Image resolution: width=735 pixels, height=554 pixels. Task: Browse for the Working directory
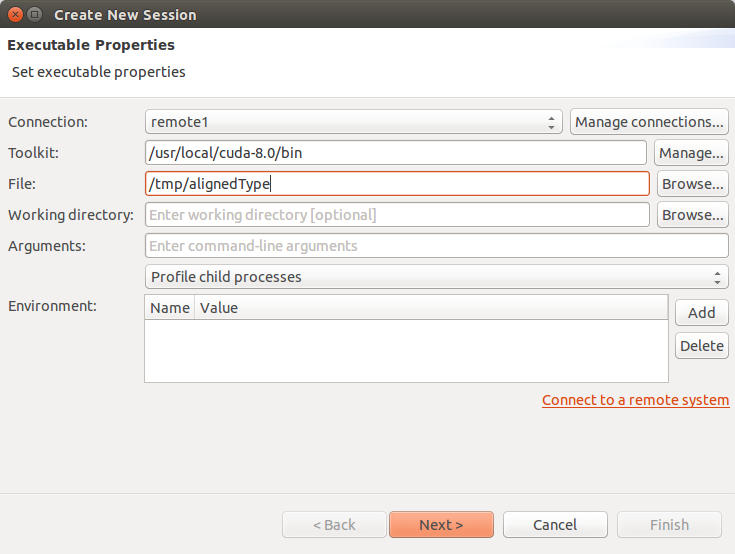tap(692, 215)
